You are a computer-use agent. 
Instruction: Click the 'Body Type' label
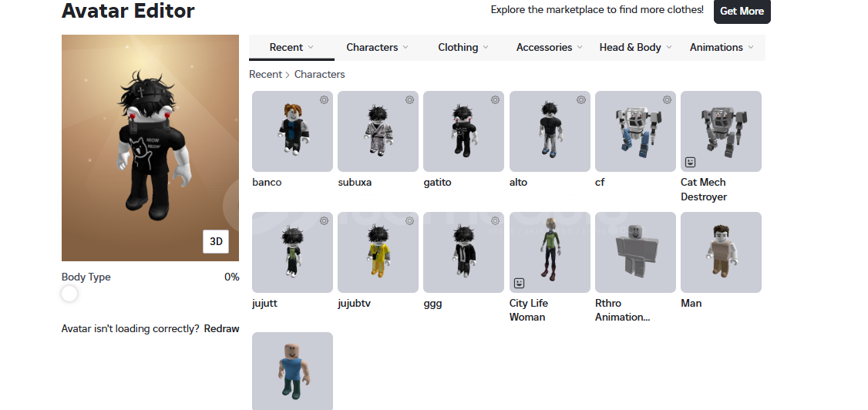tap(86, 277)
